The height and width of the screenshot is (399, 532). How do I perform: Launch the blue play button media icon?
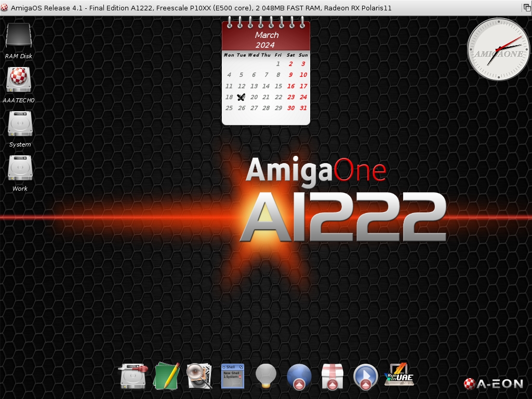tap(366, 376)
